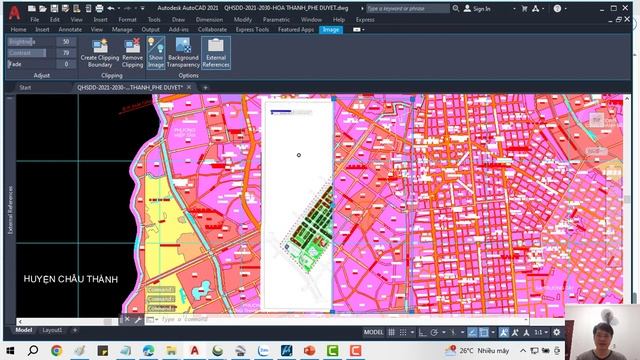Click the Open file quick access icon
This screenshot has height=360, width=640.
42,8
